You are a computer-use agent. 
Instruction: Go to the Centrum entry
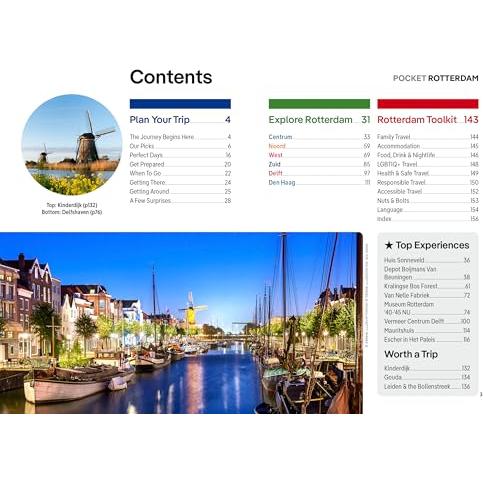pyautogui.click(x=319, y=137)
